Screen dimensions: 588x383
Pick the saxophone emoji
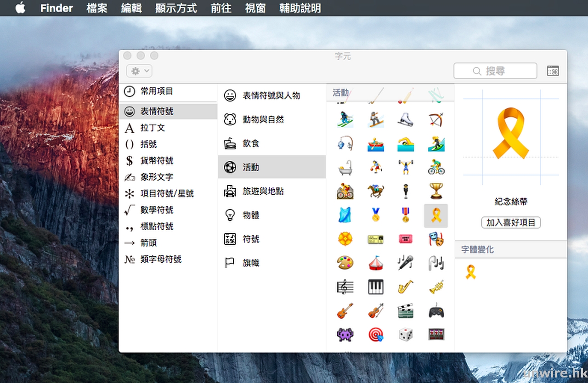[405, 287]
